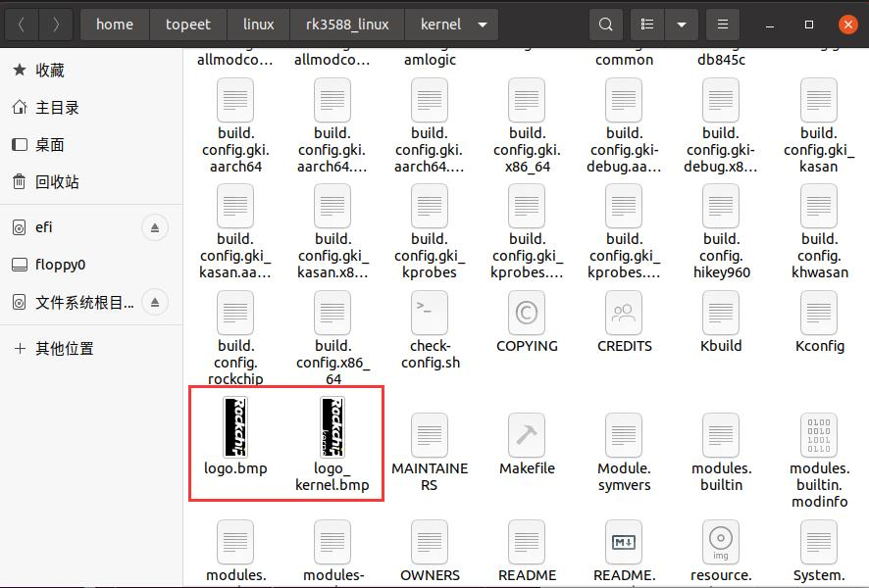Navigate to the home path segment
This screenshot has width=869, height=588.
(115, 24)
